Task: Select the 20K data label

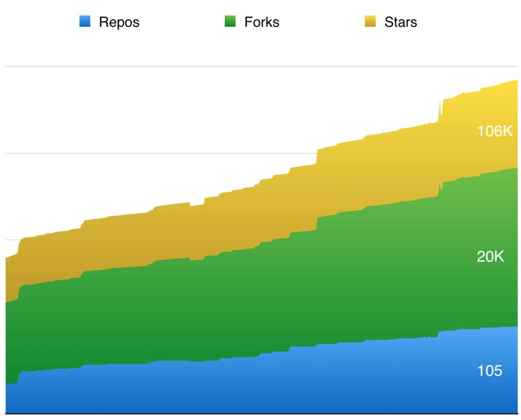Action: pos(490,257)
